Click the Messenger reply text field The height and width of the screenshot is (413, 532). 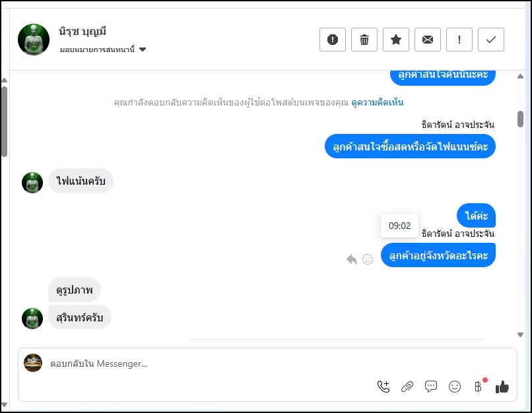198,364
